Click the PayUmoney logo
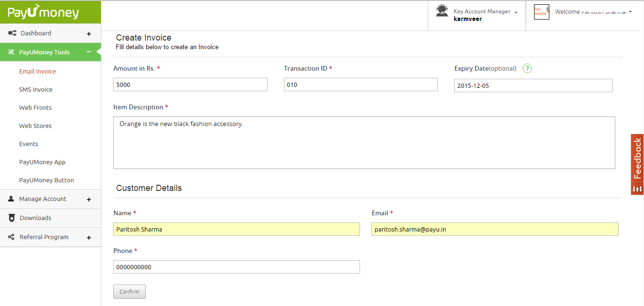 click(x=44, y=12)
